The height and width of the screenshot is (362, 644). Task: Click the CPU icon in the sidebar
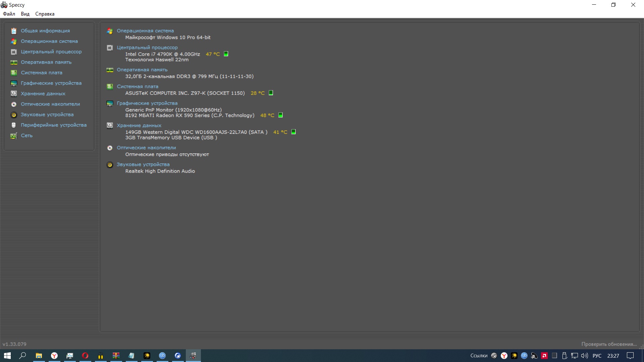click(14, 52)
